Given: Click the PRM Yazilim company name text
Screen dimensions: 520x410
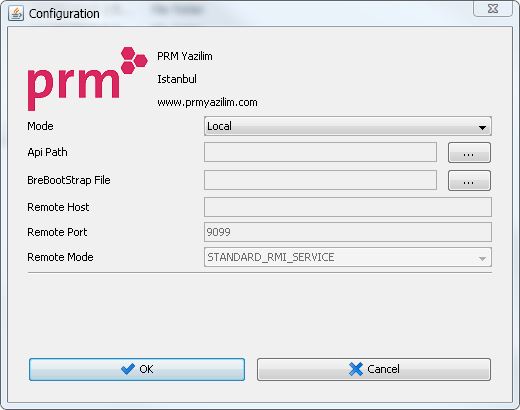Looking at the screenshot, I should [185, 56].
